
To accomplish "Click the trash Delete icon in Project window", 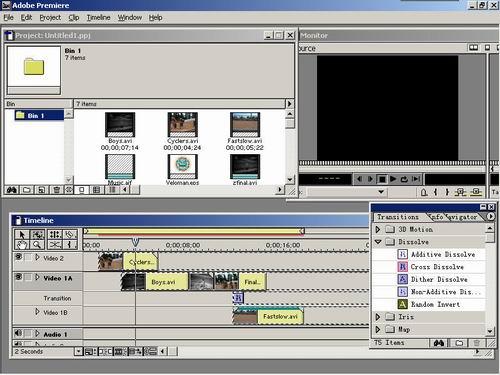I will tap(56, 190).
